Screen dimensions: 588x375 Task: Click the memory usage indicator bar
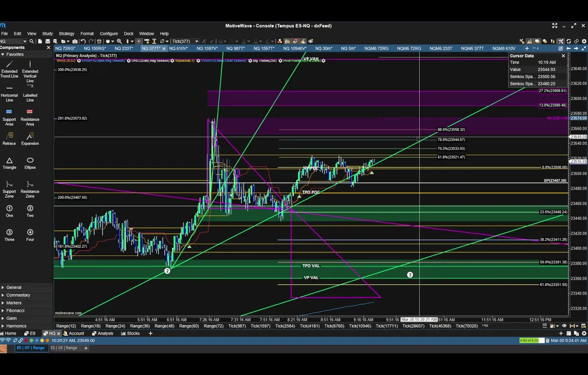pyautogui.click(x=531, y=341)
